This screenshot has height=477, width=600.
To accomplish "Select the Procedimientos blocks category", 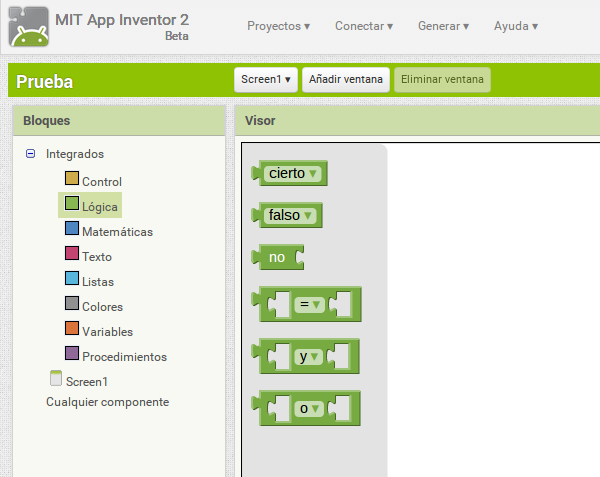I will 124,357.
